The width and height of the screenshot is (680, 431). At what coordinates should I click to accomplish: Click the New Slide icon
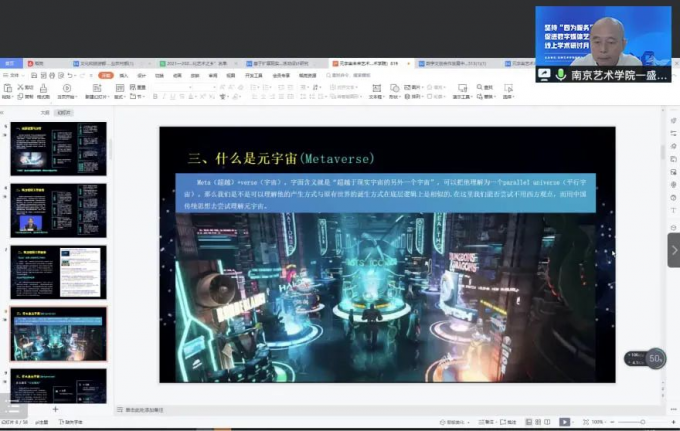tap(97, 88)
